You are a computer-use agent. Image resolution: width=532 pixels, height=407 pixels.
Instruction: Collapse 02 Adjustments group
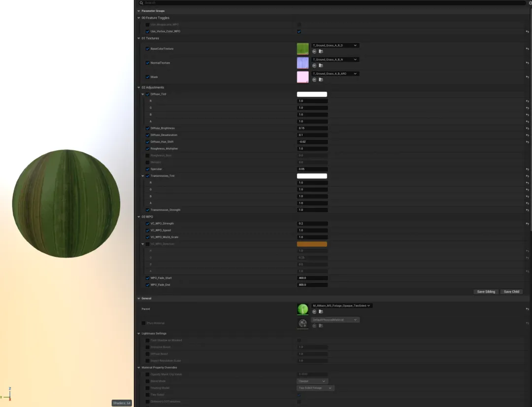139,88
